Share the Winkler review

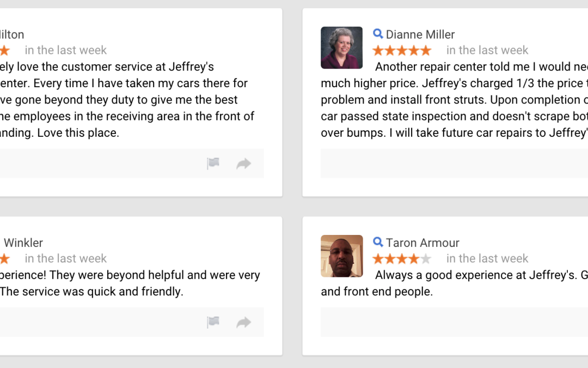(x=244, y=322)
